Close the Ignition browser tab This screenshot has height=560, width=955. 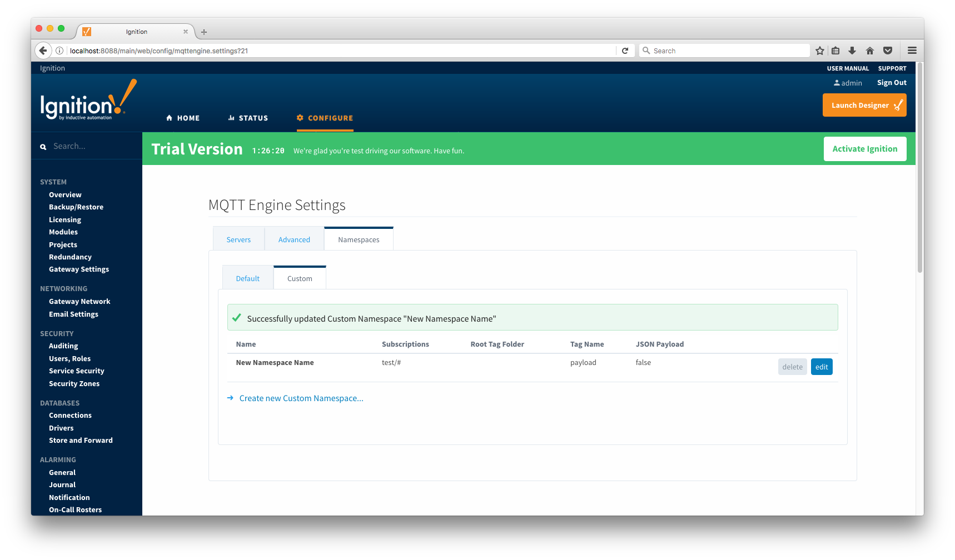[186, 32]
